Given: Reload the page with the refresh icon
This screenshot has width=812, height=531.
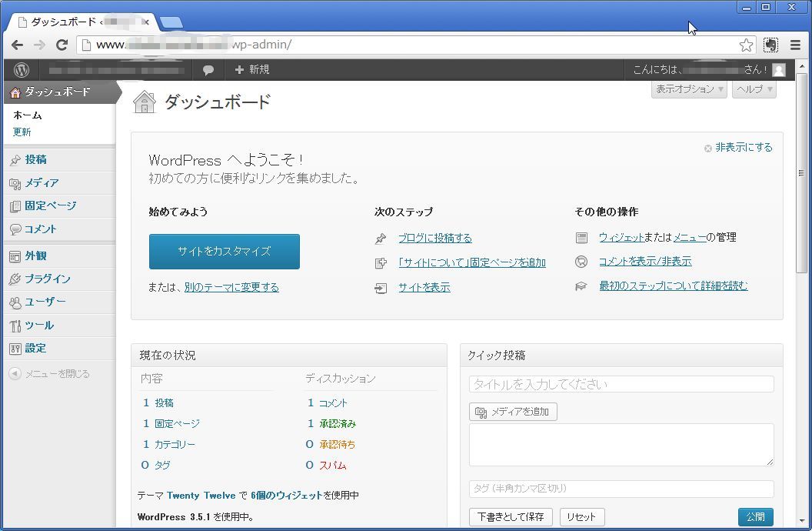Looking at the screenshot, I should 62,45.
